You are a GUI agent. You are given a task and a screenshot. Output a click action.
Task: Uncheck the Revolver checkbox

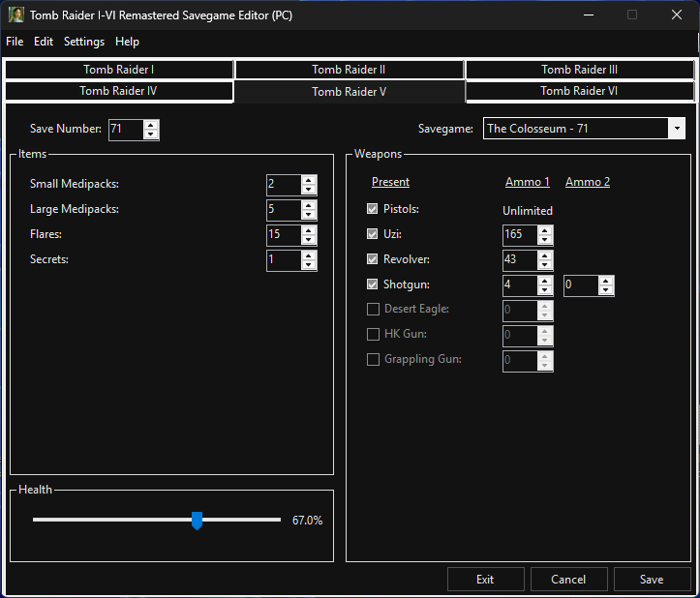pyautogui.click(x=373, y=259)
